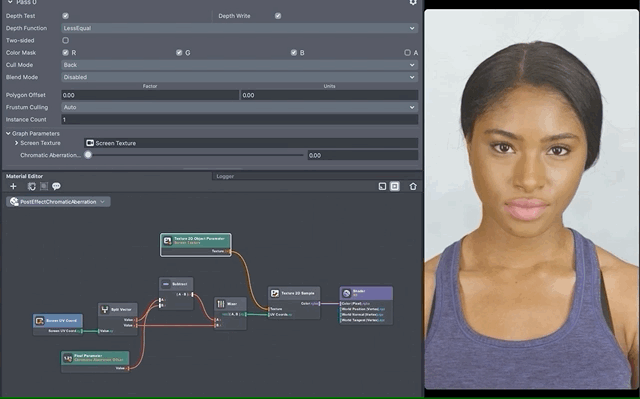Click the upload arrow icon in Material Editor toolbar

coord(413,186)
